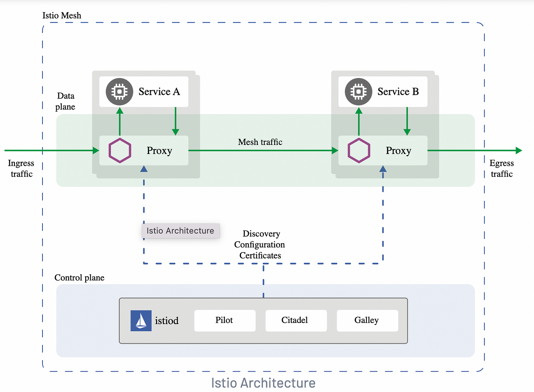
Task: Select the purple hexagon icon on Service B's Proxy
Action: pos(359,150)
